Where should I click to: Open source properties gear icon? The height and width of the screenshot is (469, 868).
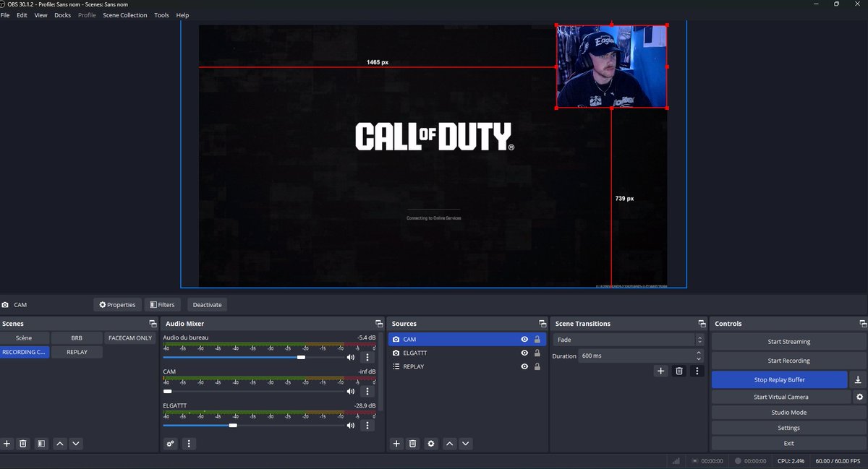(431, 444)
